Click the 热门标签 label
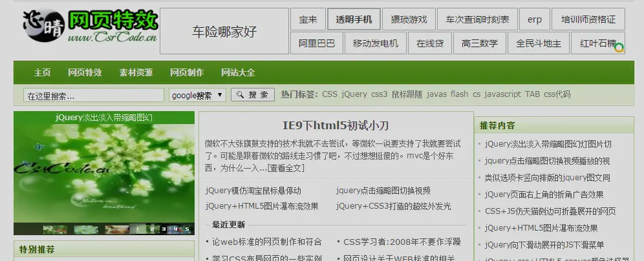The width and height of the screenshot is (644, 261). coord(299,94)
